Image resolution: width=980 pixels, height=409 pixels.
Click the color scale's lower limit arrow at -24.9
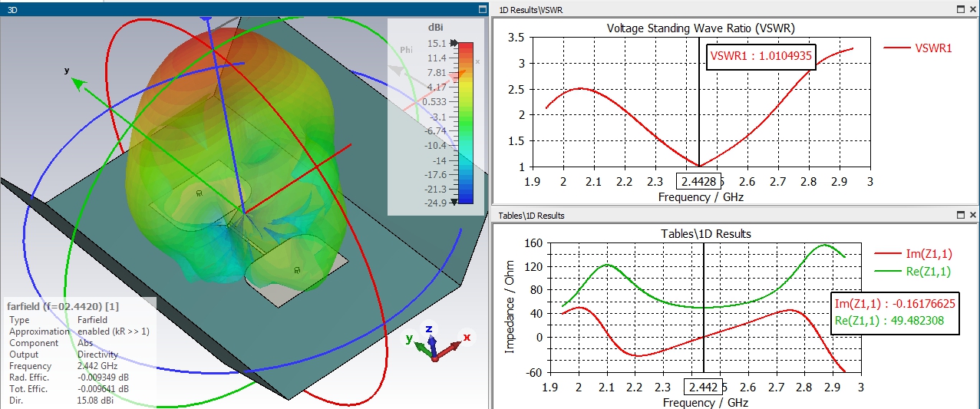pyautogui.click(x=454, y=202)
